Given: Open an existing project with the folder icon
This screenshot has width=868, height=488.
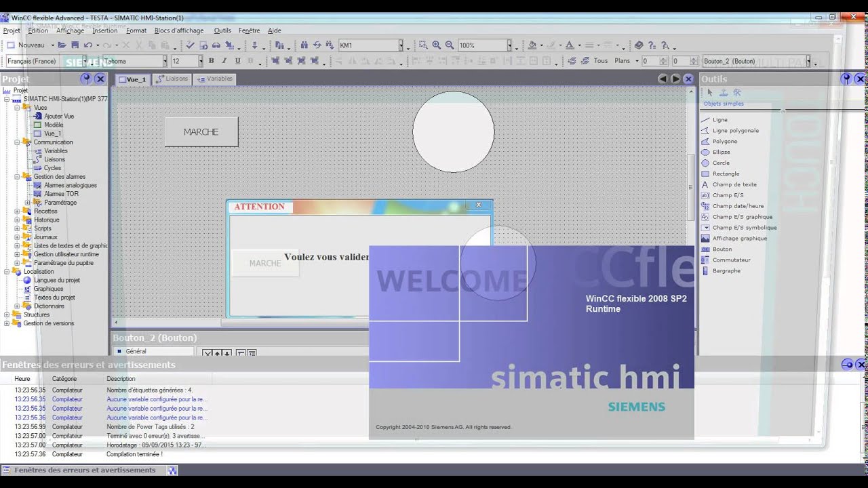Looking at the screenshot, I should coord(62,45).
